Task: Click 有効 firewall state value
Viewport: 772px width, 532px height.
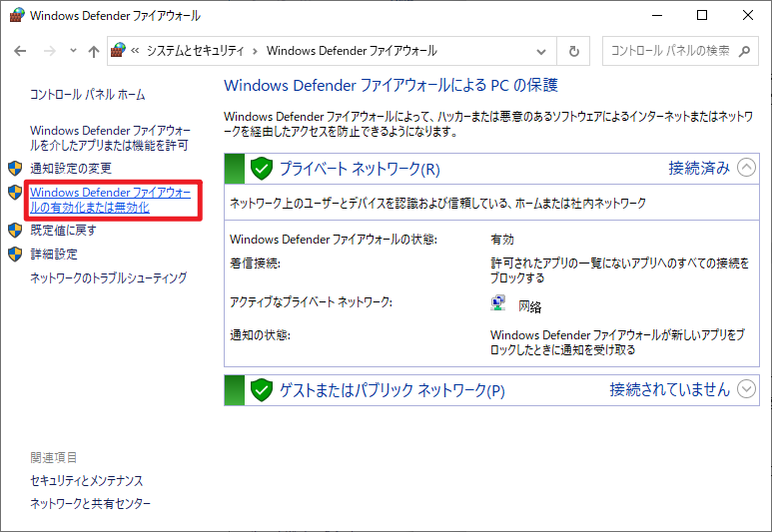Action: point(502,240)
